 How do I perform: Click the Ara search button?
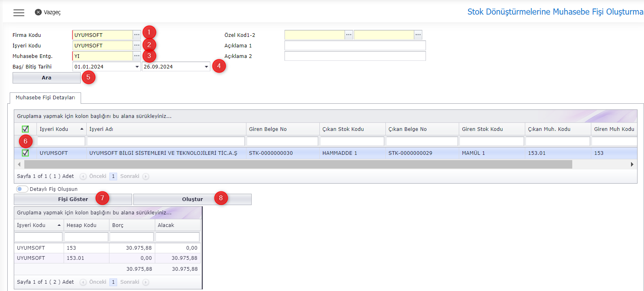coord(47,78)
